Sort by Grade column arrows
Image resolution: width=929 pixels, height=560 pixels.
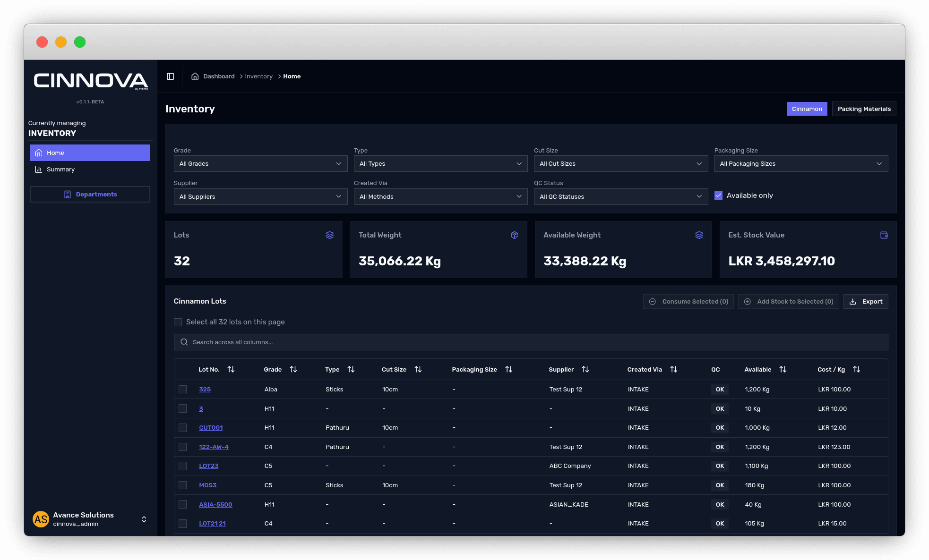(293, 369)
